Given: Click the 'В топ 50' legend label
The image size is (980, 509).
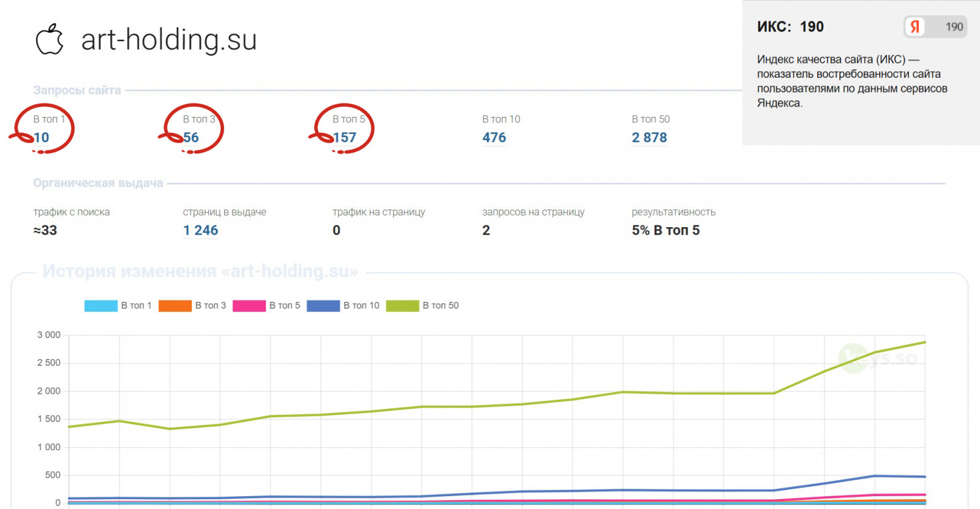Looking at the screenshot, I should 440,306.
